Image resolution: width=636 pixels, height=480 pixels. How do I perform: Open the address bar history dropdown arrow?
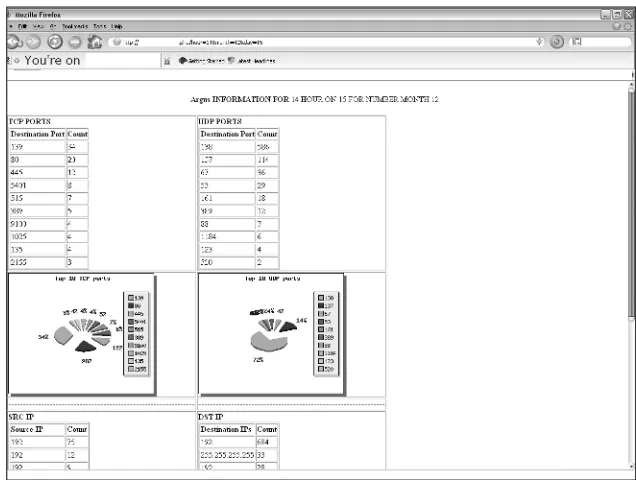point(539,41)
